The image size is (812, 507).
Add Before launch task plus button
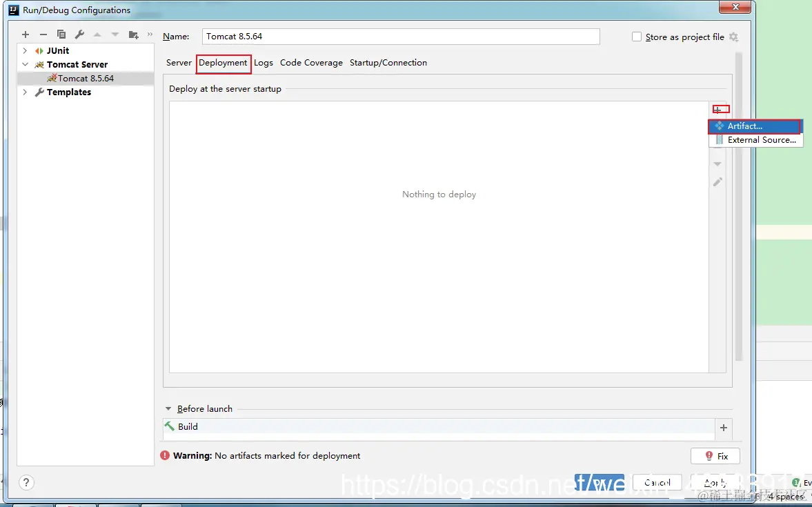point(724,427)
